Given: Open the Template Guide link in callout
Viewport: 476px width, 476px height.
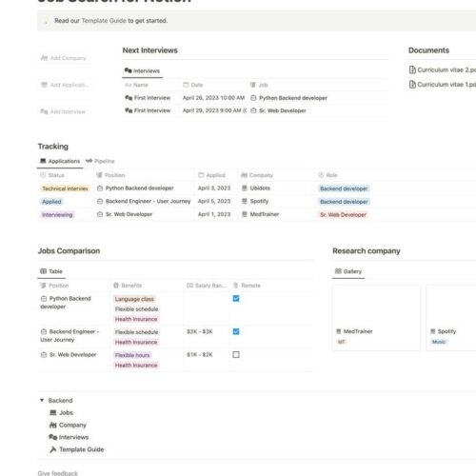Looking at the screenshot, I should click(x=104, y=21).
